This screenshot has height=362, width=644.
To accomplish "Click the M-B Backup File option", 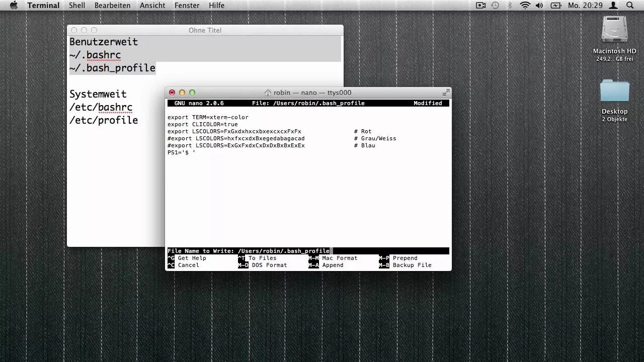I will pos(405,265).
